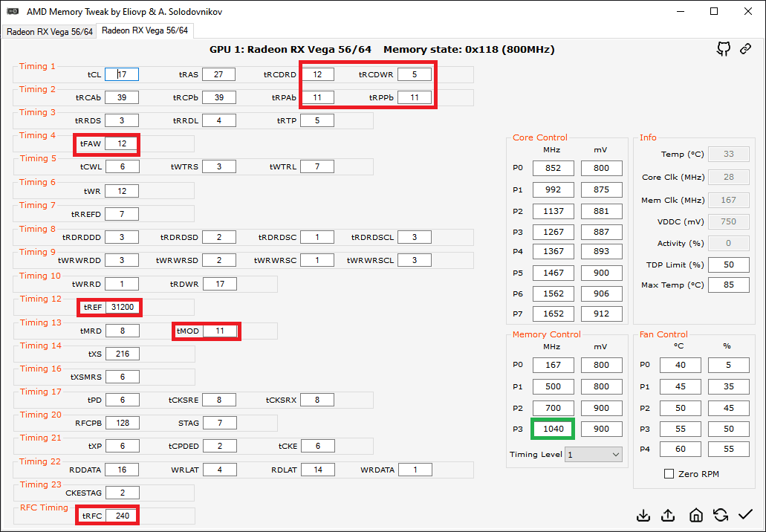Click the Mem Clk info field showing 167

click(x=728, y=200)
